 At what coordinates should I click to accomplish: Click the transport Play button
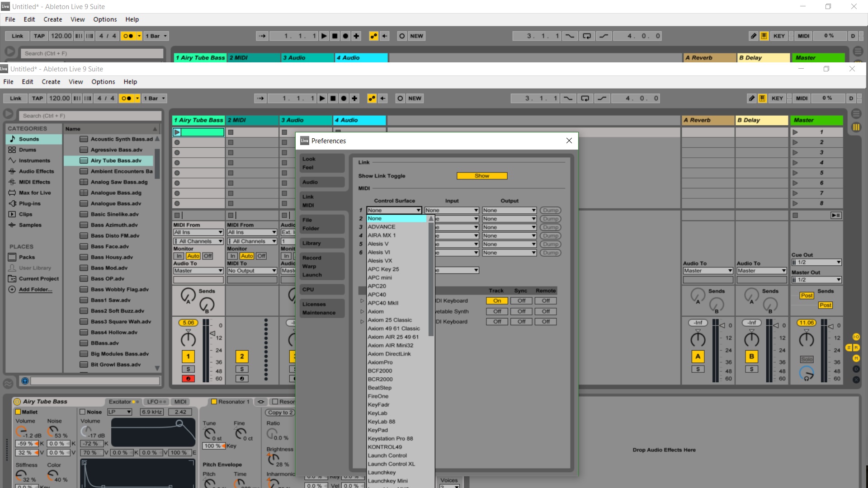pos(322,99)
